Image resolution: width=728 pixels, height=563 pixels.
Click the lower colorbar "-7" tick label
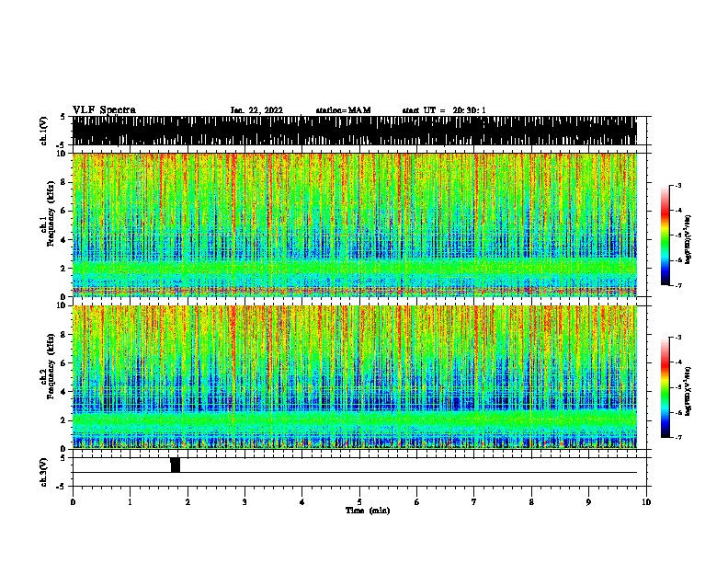point(678,437)
